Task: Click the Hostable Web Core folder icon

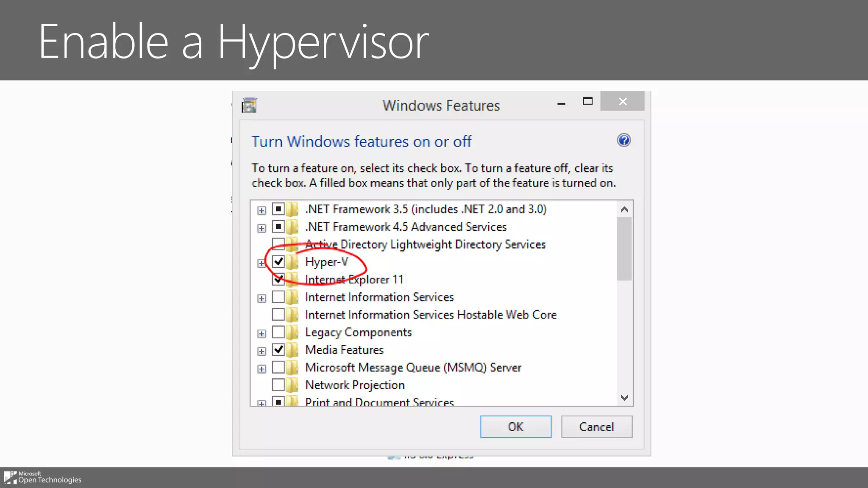Action: pyautogui.click(x=292, y=315)
